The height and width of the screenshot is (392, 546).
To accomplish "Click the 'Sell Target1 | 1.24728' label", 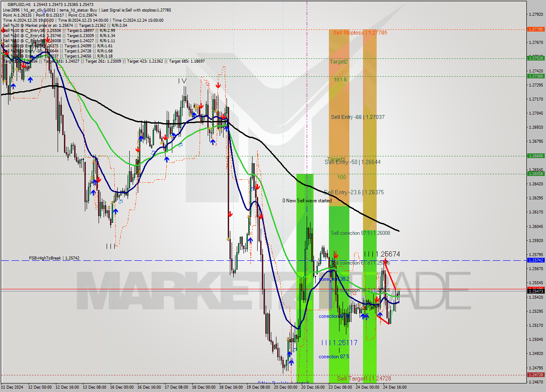I will (x=364, y=378).
